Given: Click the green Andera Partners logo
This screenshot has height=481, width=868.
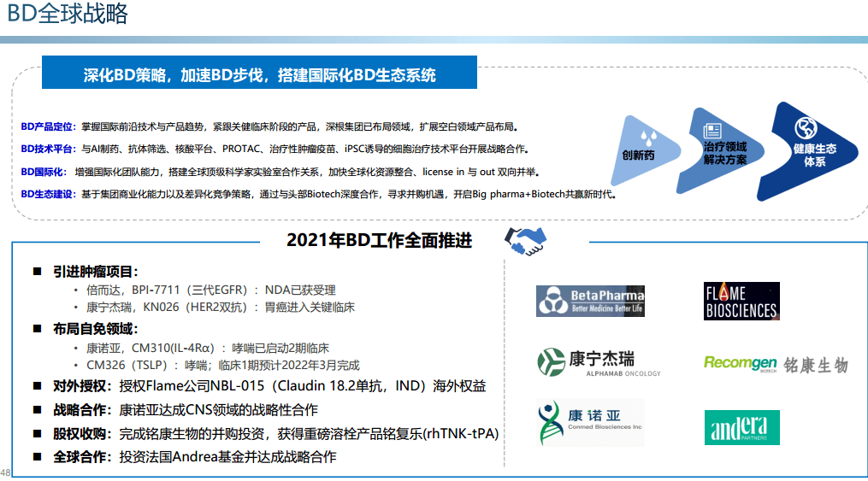Looking at the screenshot, I should coord(741,427).
